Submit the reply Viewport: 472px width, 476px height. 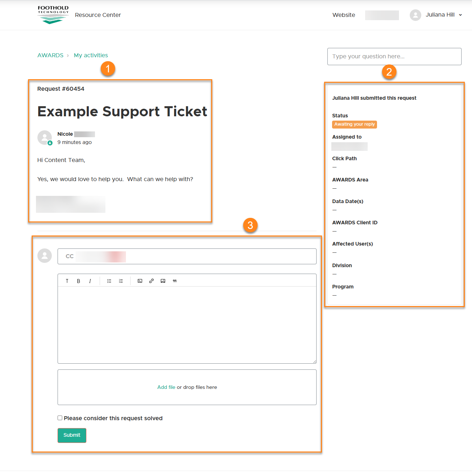[72, 435]
